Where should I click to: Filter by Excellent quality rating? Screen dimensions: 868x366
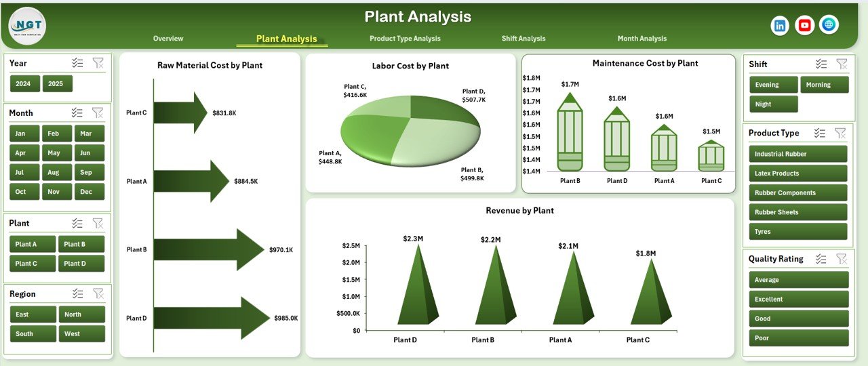click(x=797, y=299)
